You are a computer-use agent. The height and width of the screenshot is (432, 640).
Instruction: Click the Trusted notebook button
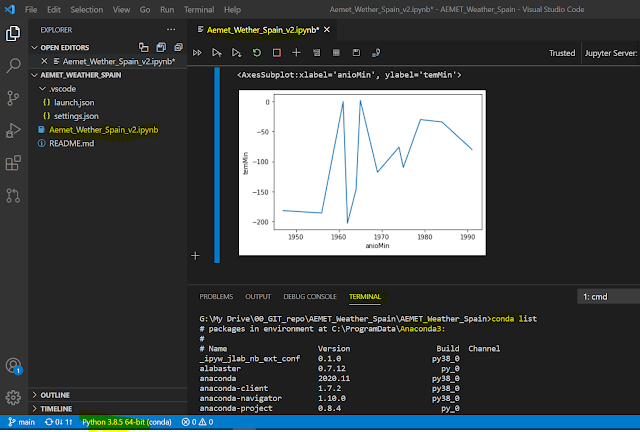(x=562, y=53)
